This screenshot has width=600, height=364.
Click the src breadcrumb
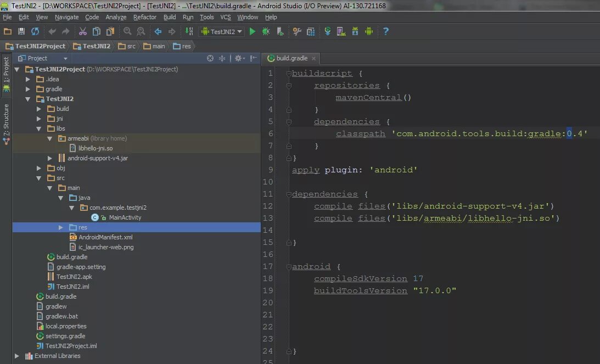point(127,46)
